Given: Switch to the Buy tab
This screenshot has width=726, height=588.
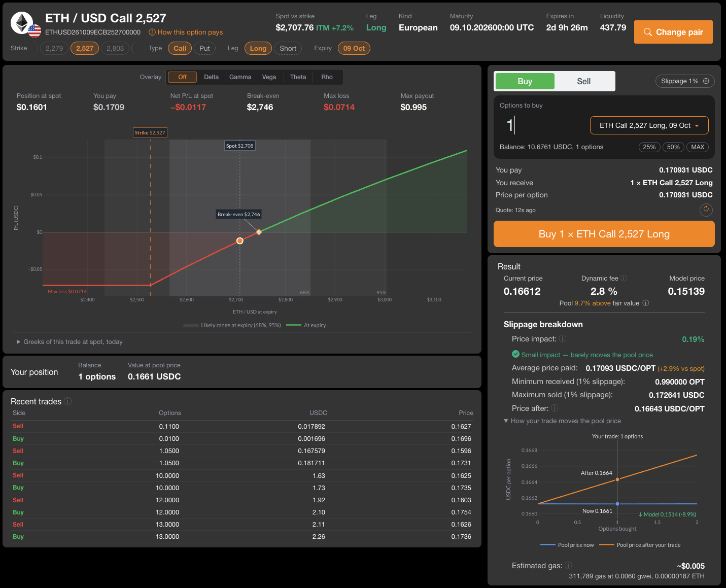Looking at the screenshot, I should pos(525,81).
